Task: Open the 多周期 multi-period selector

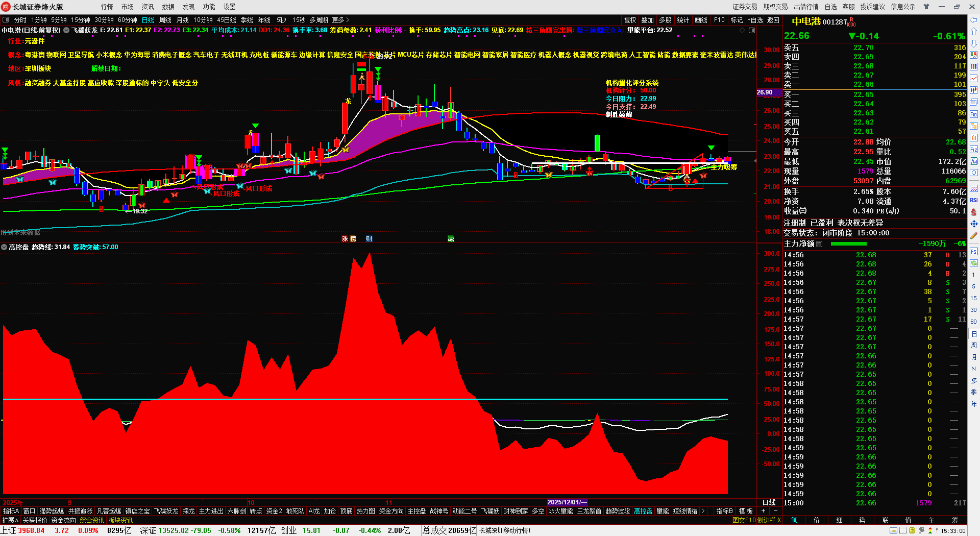Action: [x=318, y=20]
